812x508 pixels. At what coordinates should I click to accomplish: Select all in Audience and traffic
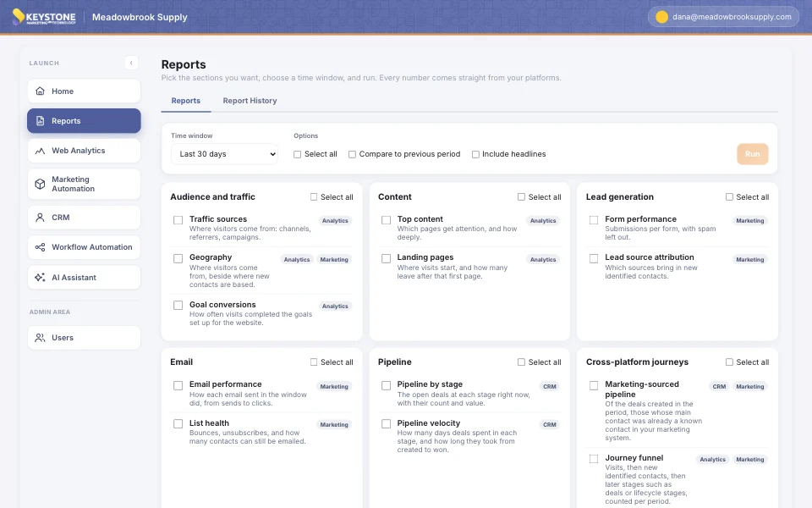[314, 197]
